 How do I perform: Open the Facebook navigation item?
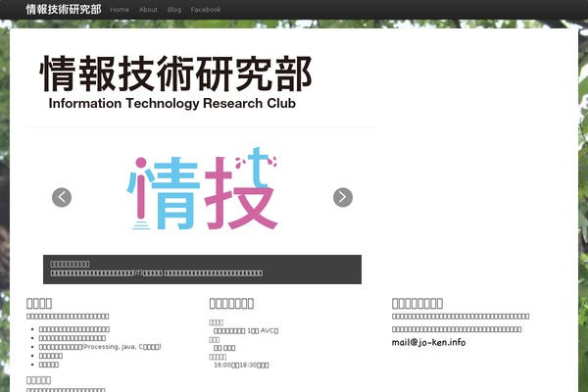click(206, 10)
